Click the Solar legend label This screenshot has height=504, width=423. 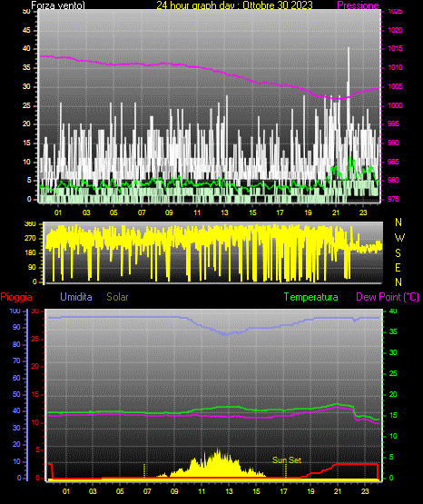117,297
